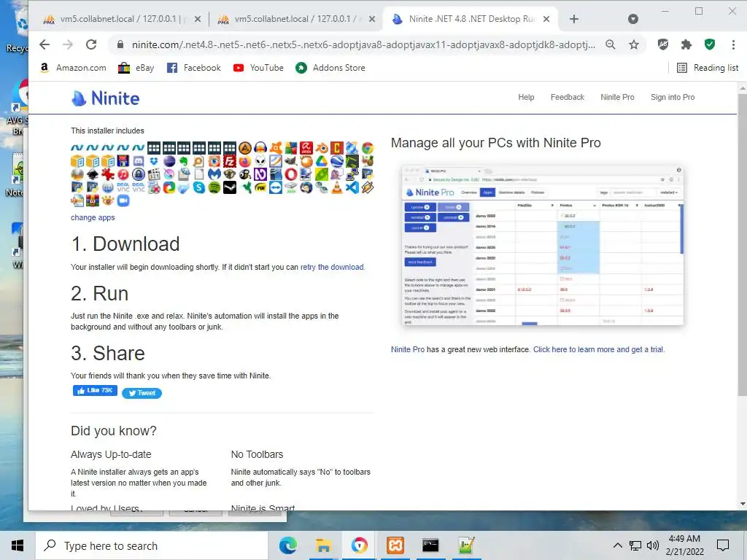Click the KeePass lock icon
The width and height of the screenshot is (747, 560).
tap(139, 174)
